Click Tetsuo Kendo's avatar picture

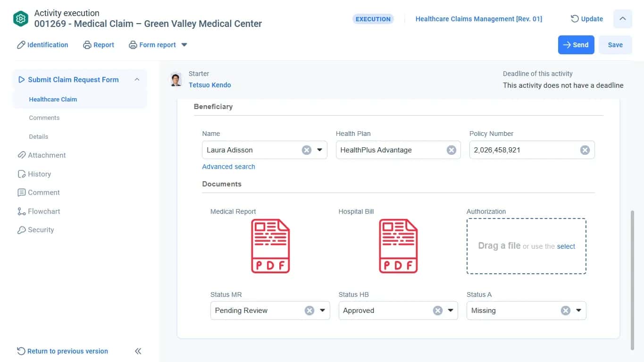(176, 79)
